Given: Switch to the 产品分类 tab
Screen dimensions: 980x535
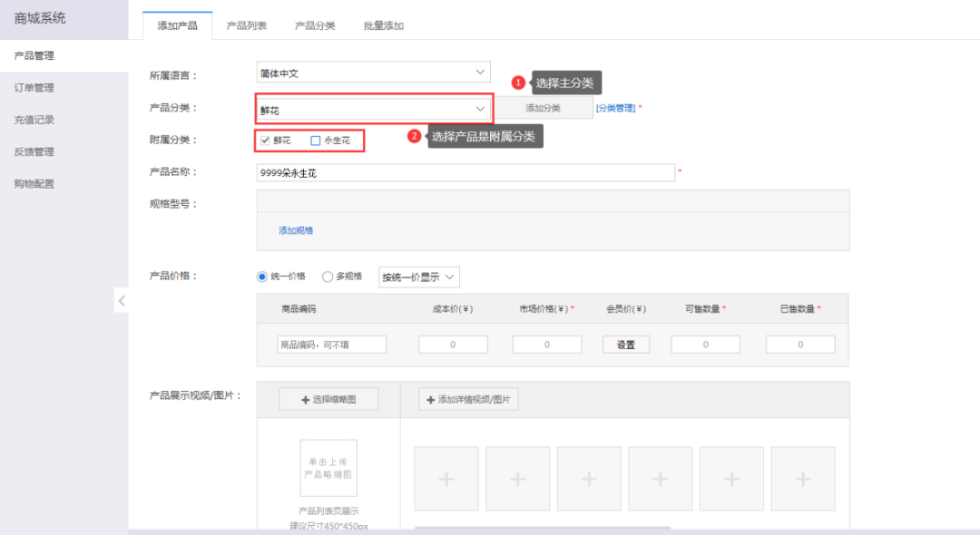Looking at the screenshot, I should (315, 25).
